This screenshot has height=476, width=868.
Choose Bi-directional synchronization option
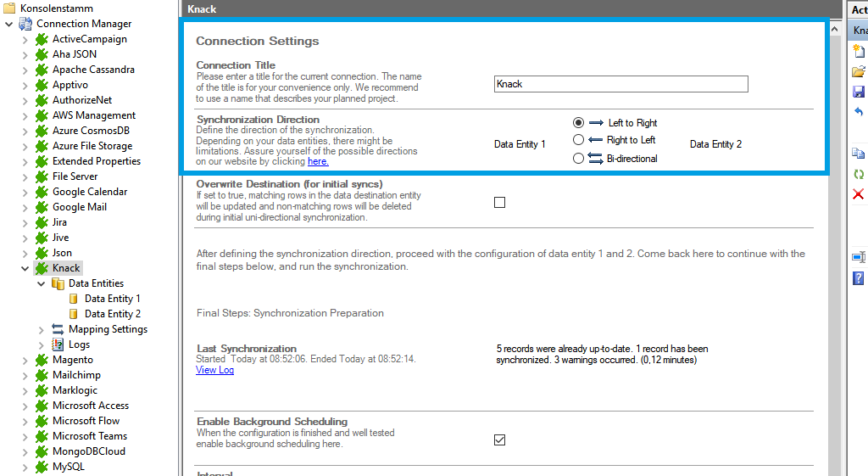pyautogui.click(x=578, y=158)
